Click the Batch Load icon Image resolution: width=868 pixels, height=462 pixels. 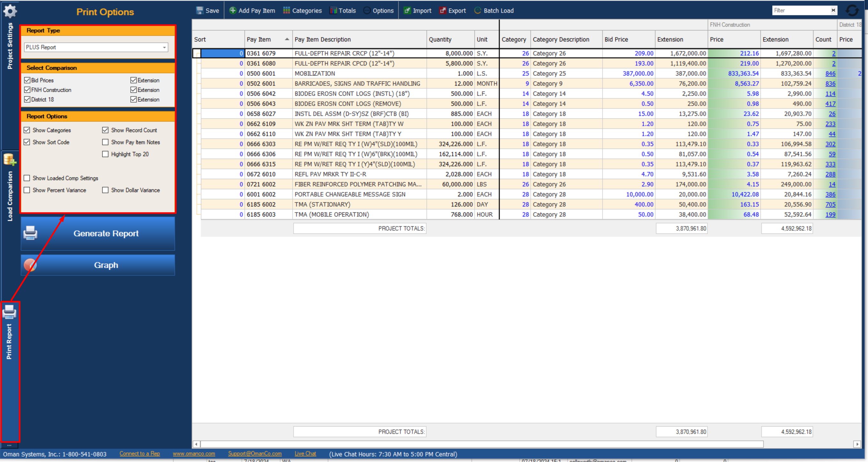477,11
